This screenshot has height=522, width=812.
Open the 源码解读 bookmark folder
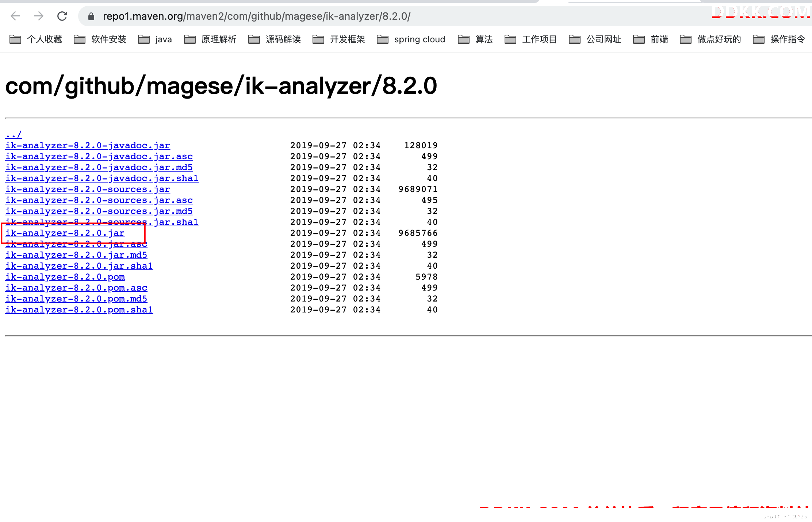[275, 39]
